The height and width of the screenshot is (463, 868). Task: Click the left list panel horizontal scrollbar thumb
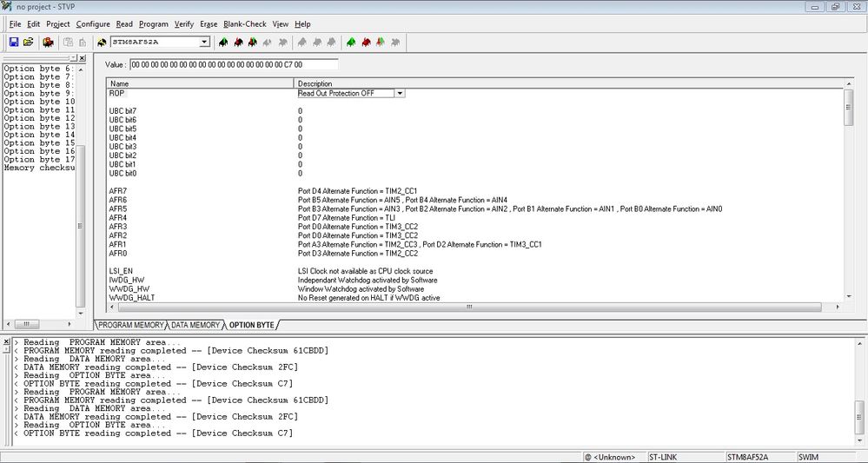pos(26,324)
